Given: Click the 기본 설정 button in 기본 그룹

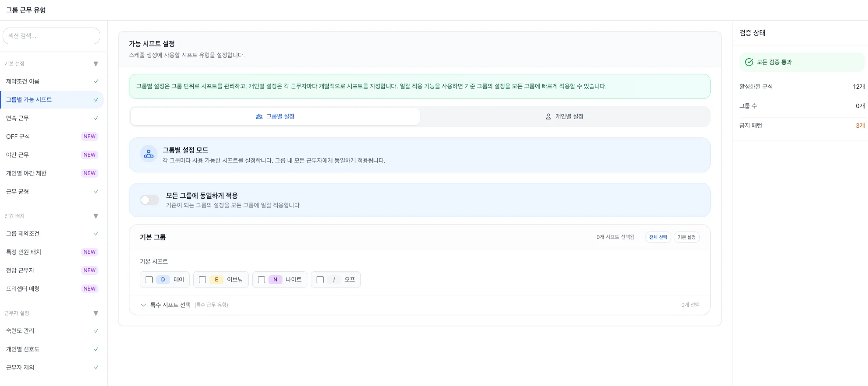Looking at the screenshot, I should click(x=687, y=237).
